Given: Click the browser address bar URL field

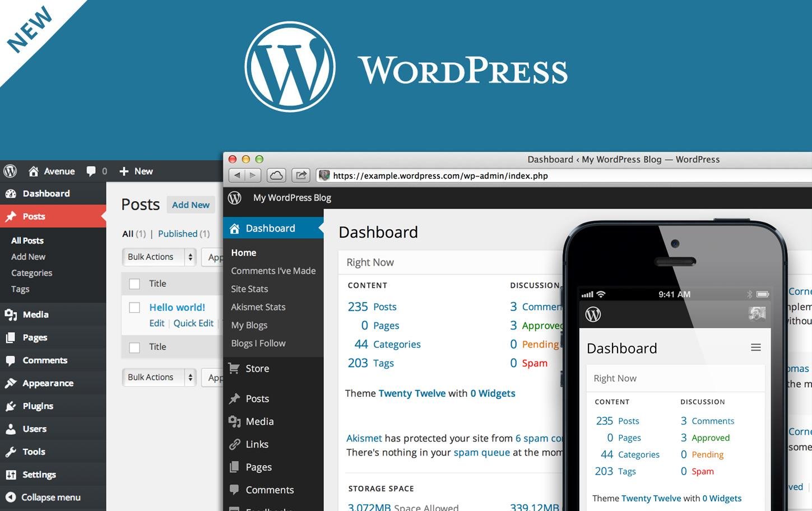Looking at the screenshot, I should (564, 175).
